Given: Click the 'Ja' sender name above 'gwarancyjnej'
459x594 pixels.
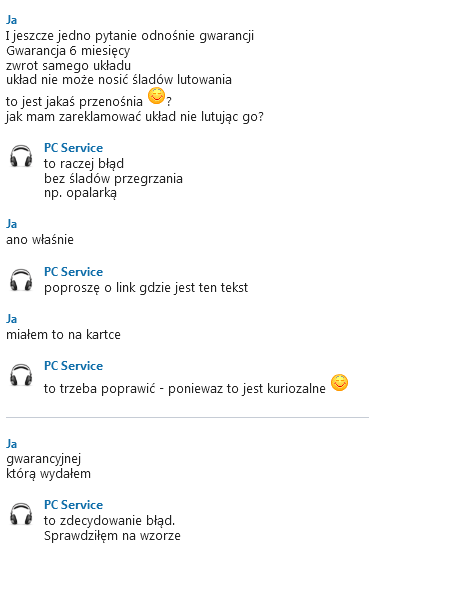Looking at the screenshot, I should coord(11,444).
